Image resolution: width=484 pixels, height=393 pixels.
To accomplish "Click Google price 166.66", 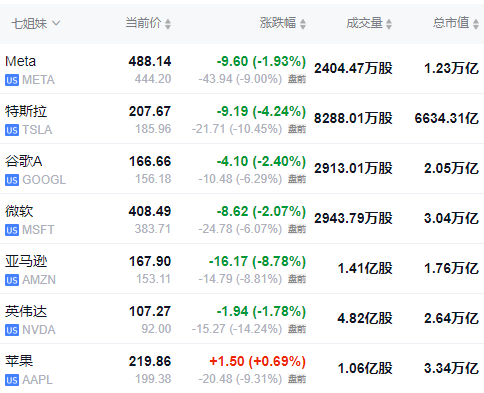I will pos(150,161).
